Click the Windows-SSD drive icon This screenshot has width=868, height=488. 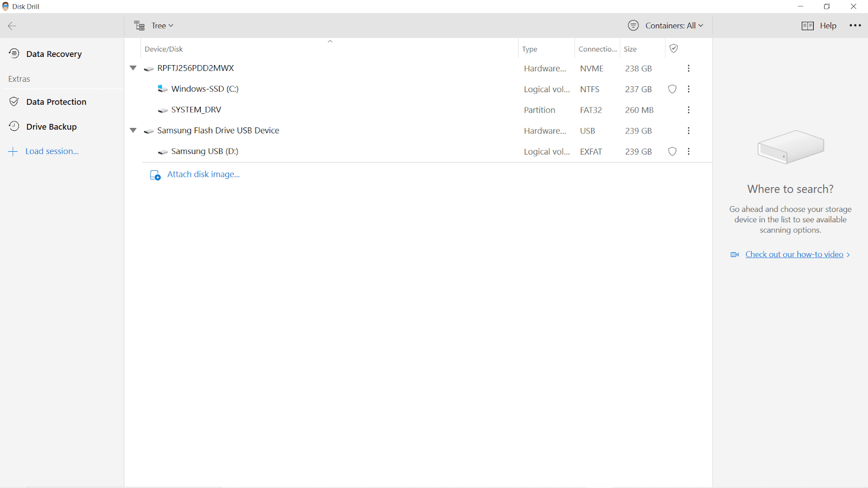point(162,88)
